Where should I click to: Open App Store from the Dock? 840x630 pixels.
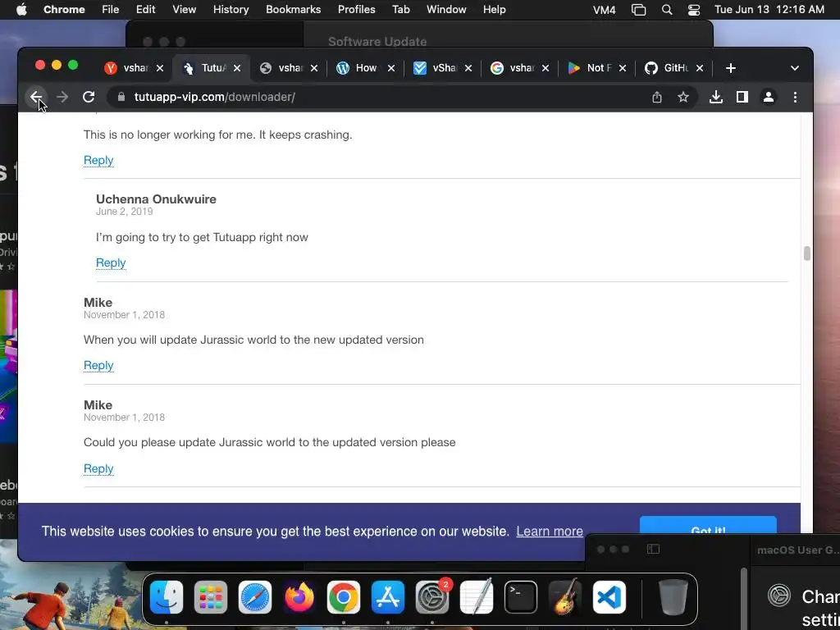388,597
